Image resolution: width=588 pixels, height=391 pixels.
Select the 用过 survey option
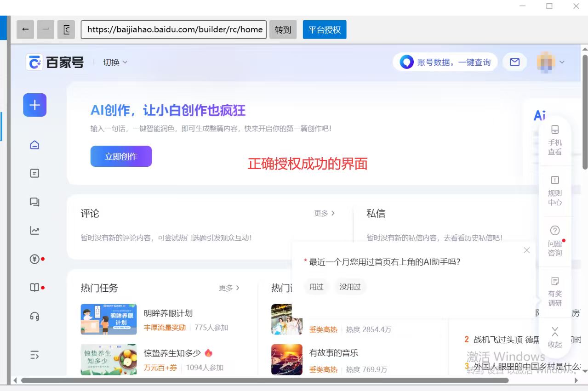316,287
